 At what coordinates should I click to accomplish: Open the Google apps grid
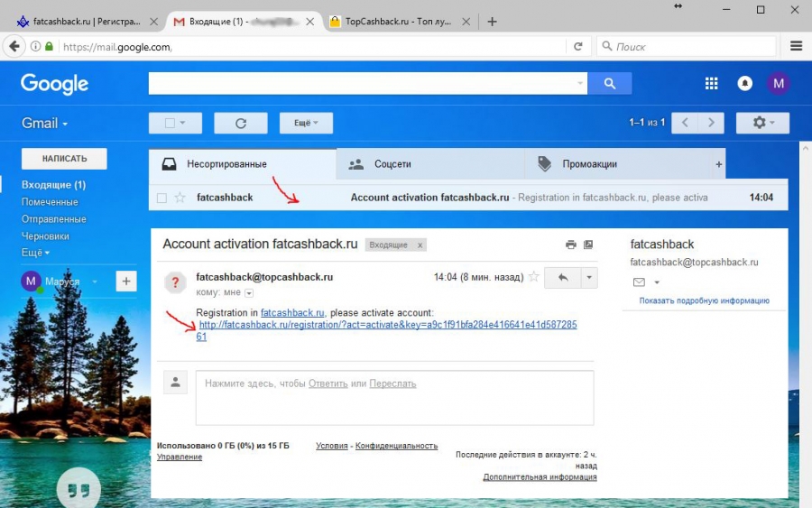(712, 83)
